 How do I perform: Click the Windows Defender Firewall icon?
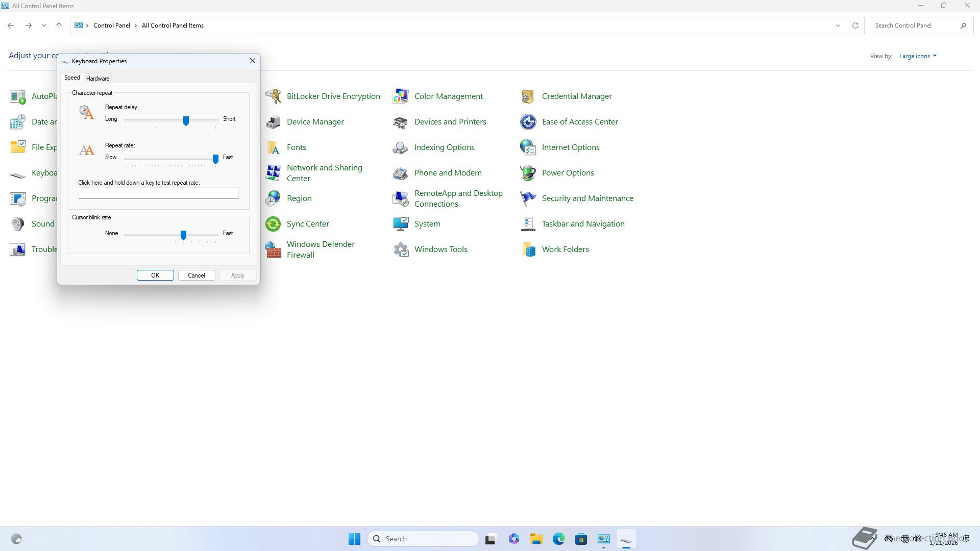click(x=273, y=249)
